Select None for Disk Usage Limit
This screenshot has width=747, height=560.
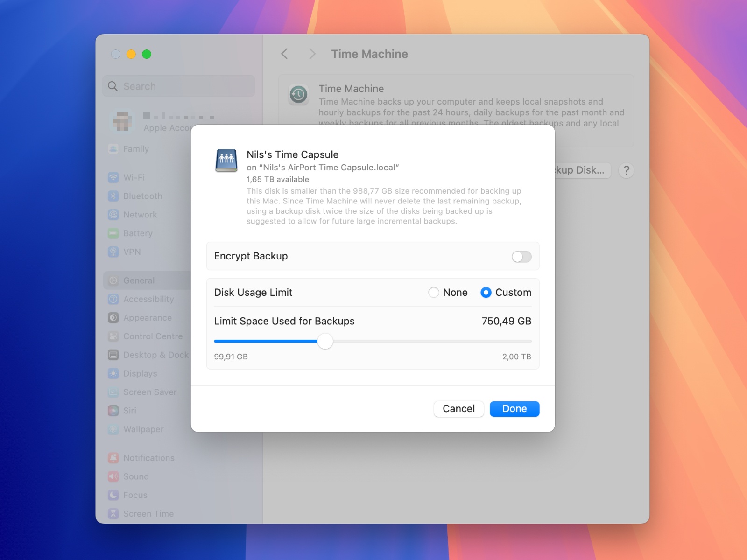(434, 293)
